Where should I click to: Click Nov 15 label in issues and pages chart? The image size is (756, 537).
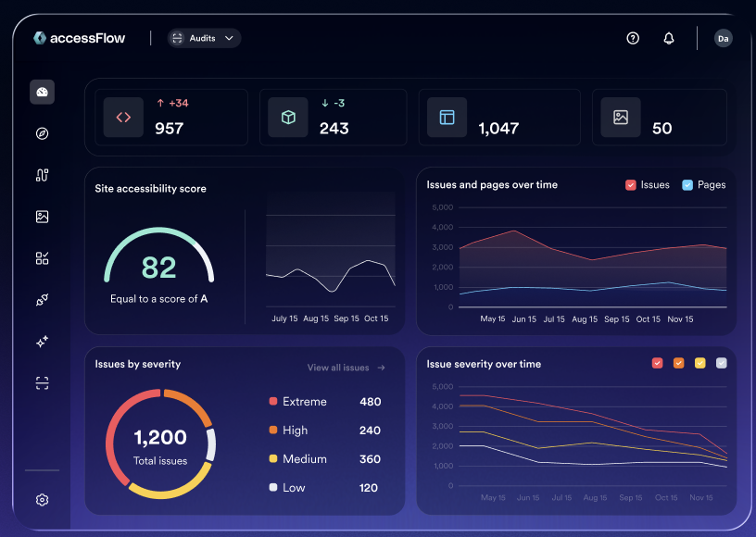point(680,318)
